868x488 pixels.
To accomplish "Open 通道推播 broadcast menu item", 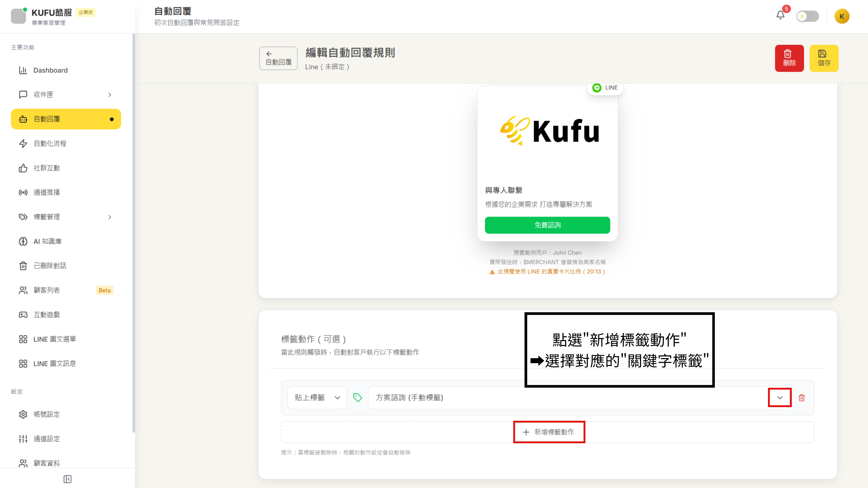I will (x=46, y=192).
